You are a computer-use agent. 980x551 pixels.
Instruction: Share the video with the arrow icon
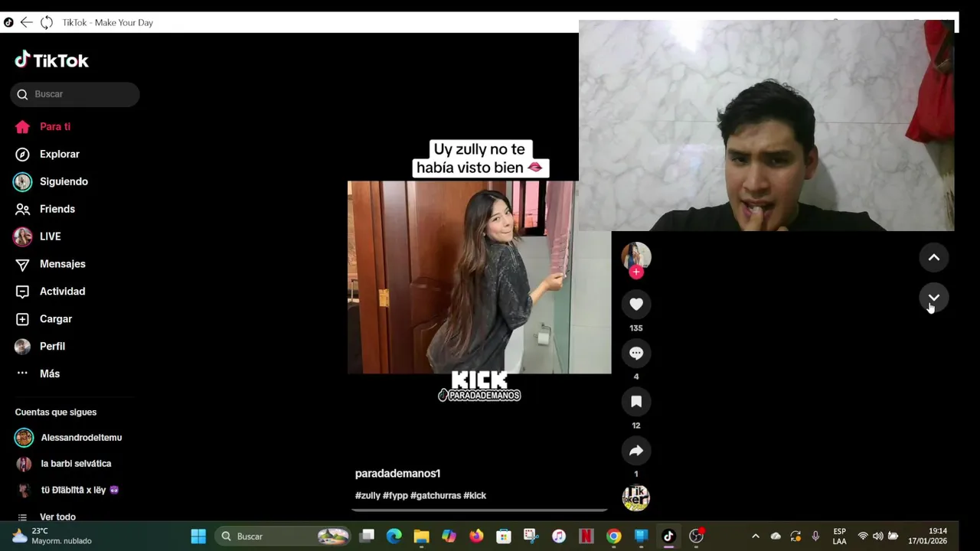coord(636,450)
